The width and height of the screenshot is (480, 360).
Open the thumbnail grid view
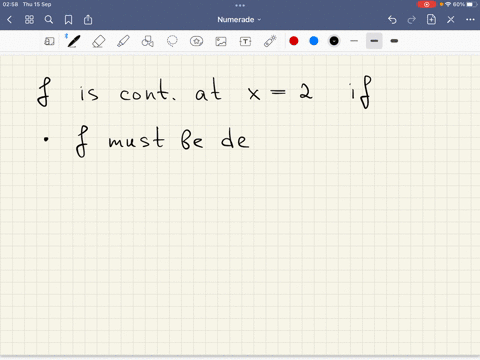click(x=29, y=20)
